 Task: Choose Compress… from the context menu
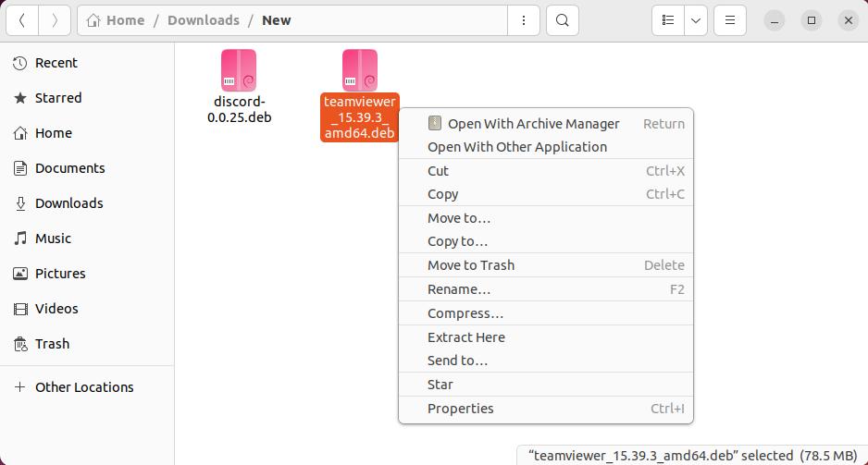tap(546, 313)
